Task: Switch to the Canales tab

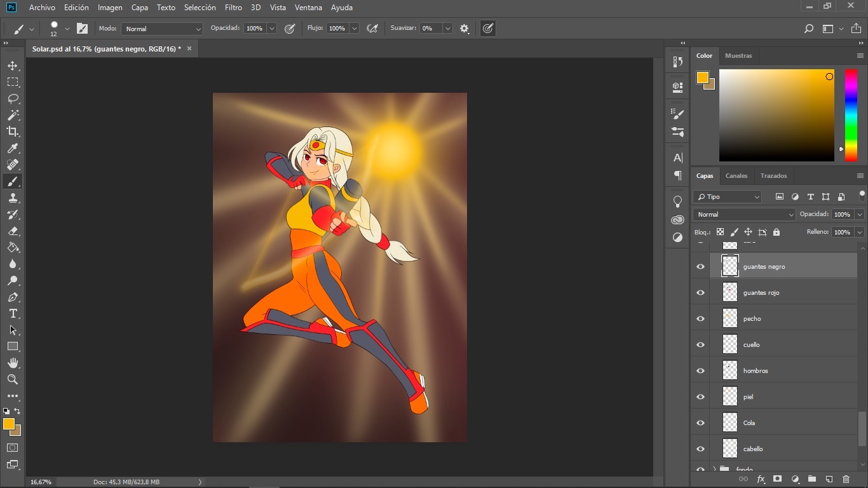Action: [736, 176]
